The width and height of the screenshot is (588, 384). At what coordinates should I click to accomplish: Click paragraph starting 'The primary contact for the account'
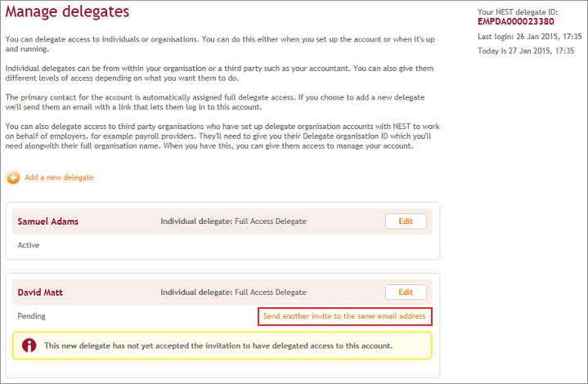[215, 102]
